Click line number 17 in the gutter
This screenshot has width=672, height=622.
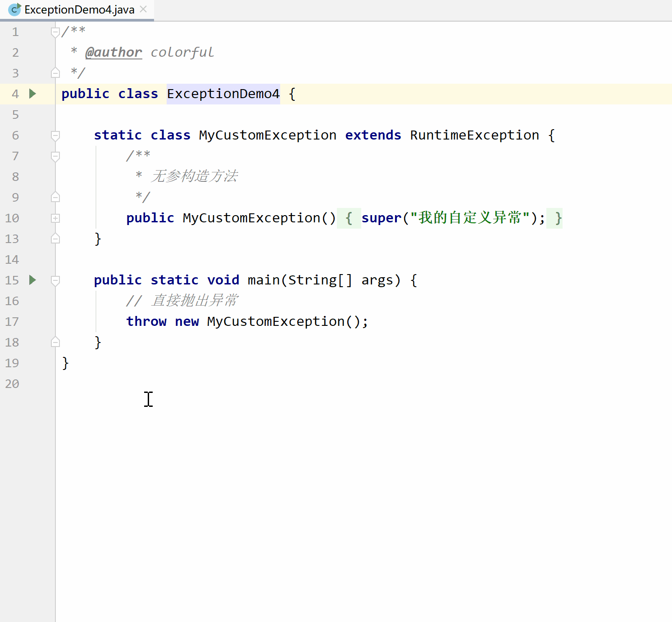12,322
